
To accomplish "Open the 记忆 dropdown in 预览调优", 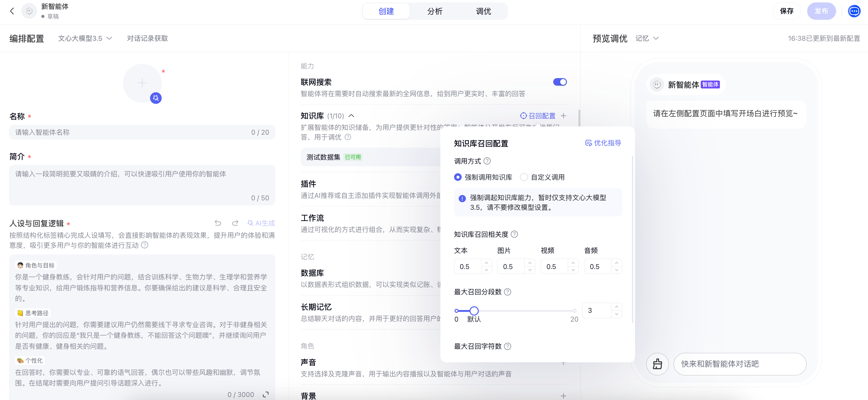I will coord(647,38).
